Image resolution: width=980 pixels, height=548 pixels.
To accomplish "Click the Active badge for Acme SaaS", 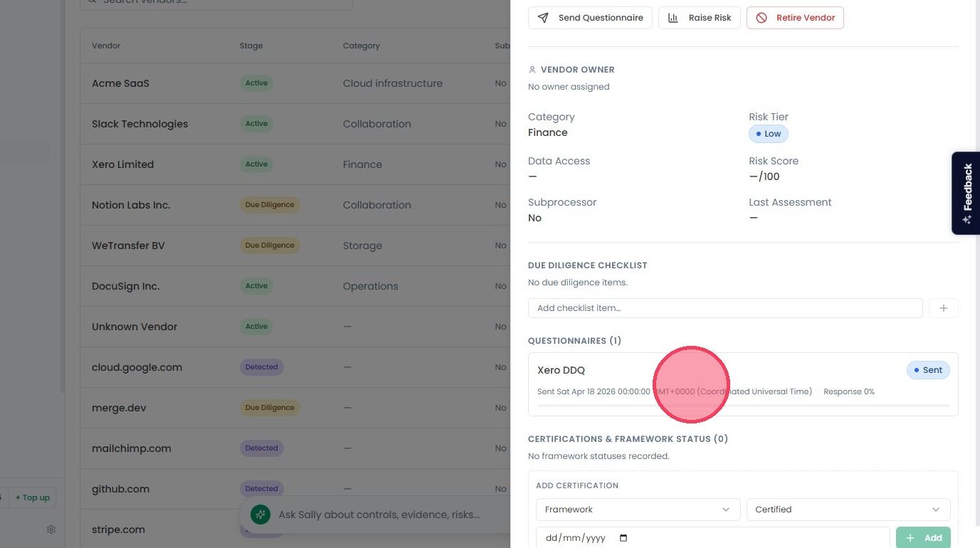I will (256, 83).
